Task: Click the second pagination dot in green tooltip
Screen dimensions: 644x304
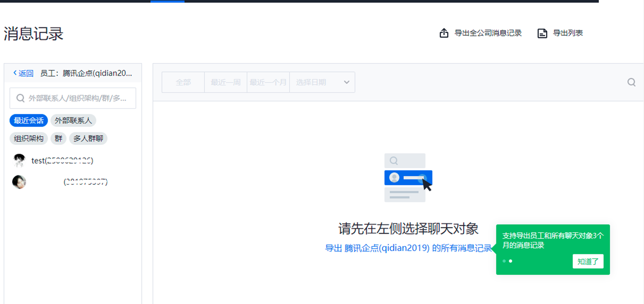Action: click(511, 261)
